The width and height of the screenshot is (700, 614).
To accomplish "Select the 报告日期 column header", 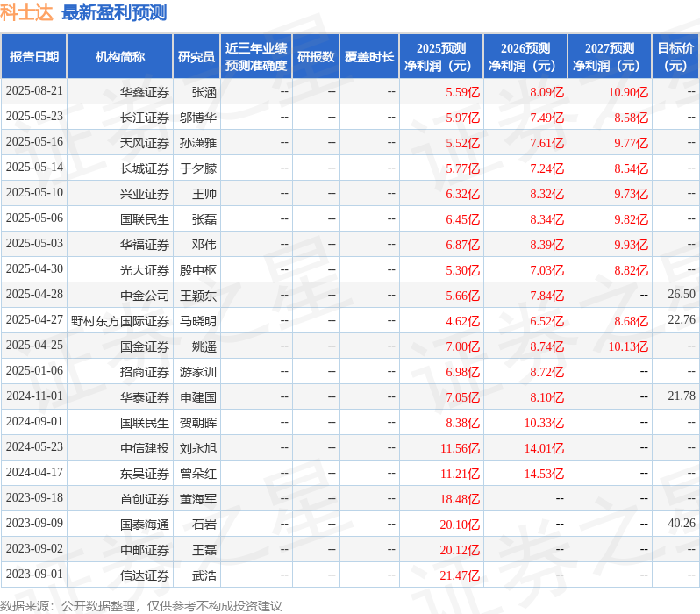I will [x=34, y=57].
